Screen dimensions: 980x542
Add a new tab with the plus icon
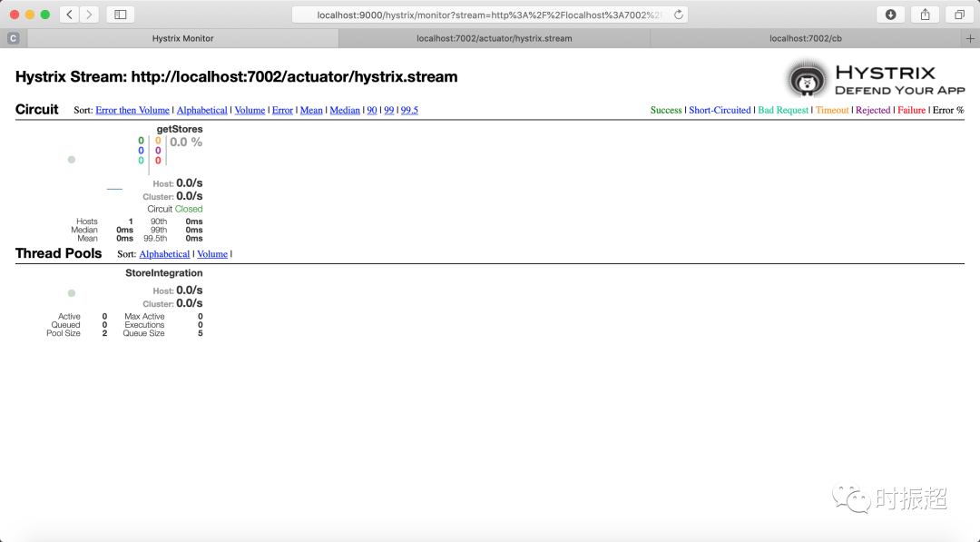[970, 38]
